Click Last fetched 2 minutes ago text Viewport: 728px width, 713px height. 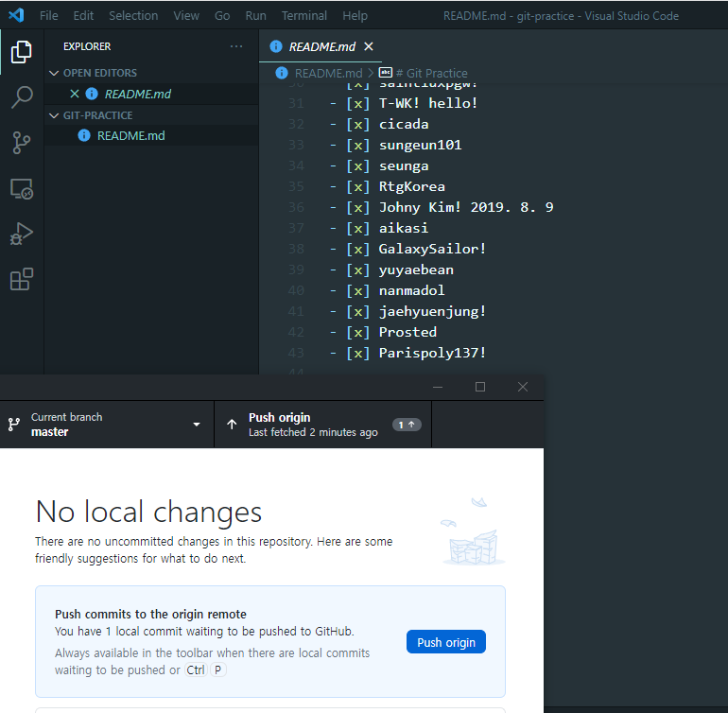point(313,432)
